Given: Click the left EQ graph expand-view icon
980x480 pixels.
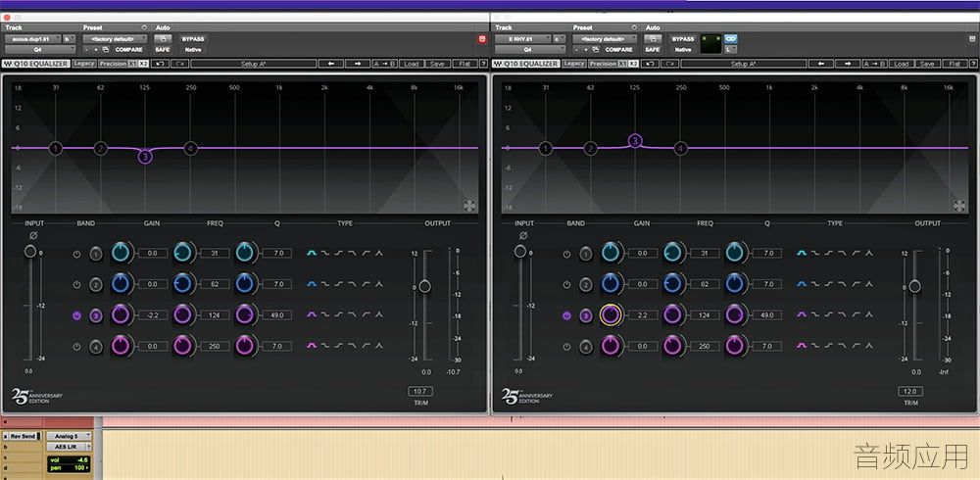Looking at the screenshot, I should point(470,205).
